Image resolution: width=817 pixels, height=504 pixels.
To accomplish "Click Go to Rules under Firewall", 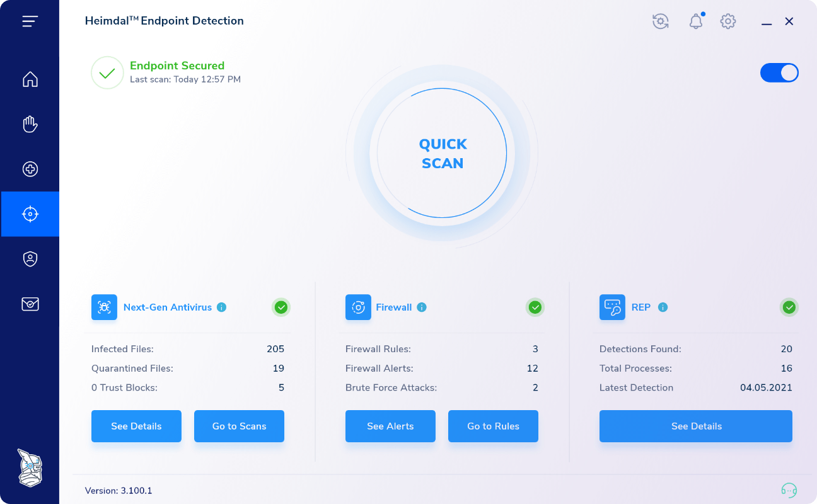I will point(493,426).
